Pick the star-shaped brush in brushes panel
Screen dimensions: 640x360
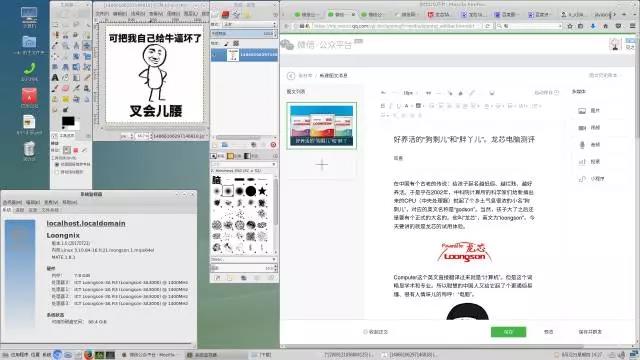(262, 191)
